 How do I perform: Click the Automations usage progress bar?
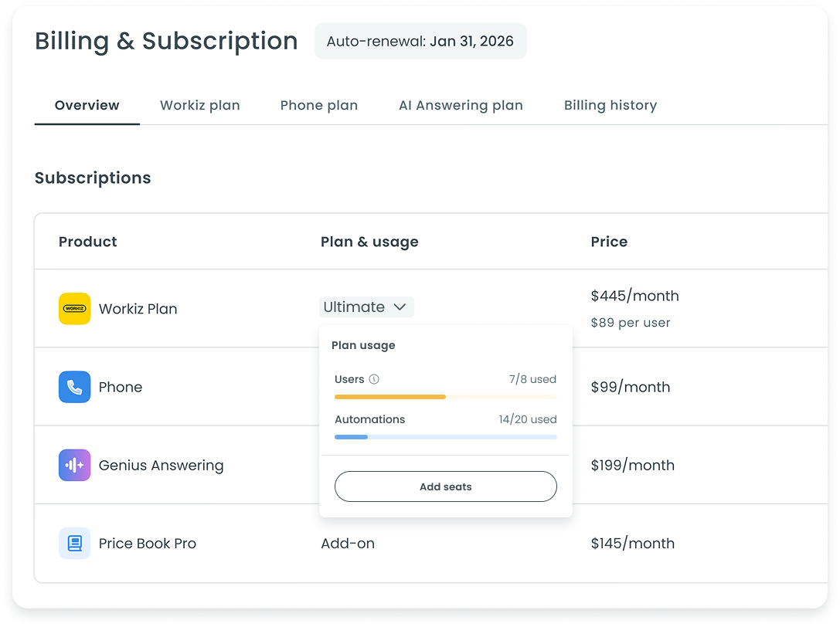click(x=445, y=437)
